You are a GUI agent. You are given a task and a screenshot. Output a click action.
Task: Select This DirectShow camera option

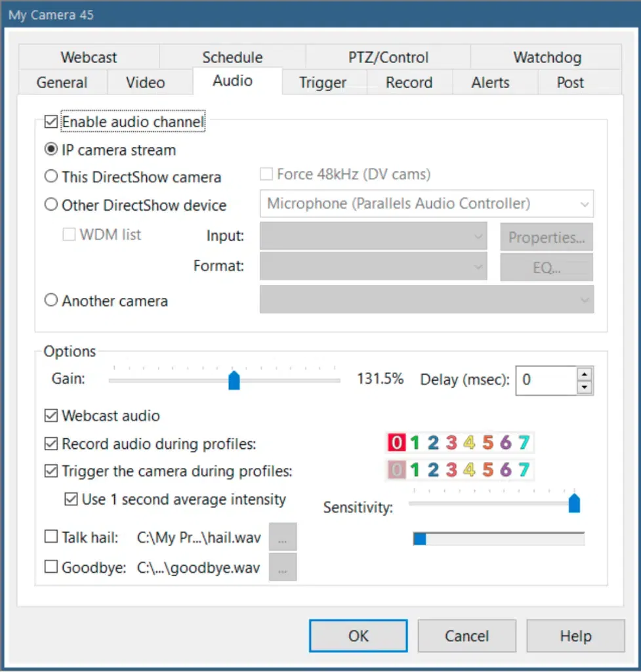(x=51, y=177)
